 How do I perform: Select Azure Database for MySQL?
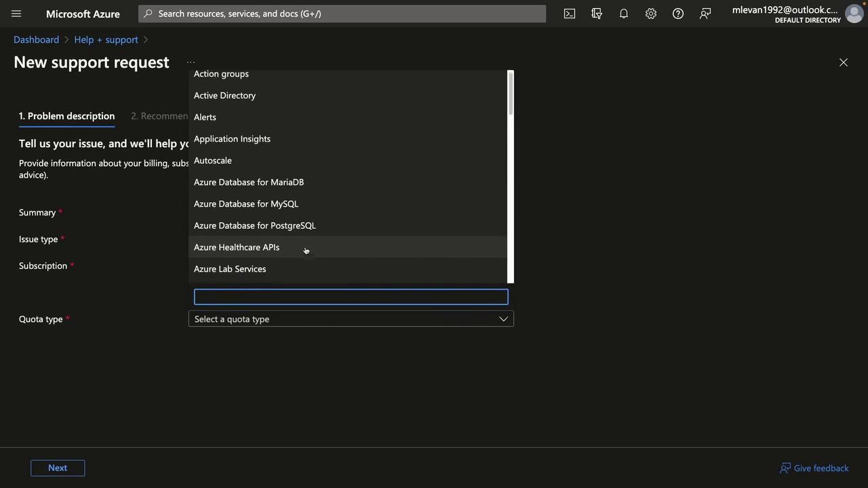348,204
